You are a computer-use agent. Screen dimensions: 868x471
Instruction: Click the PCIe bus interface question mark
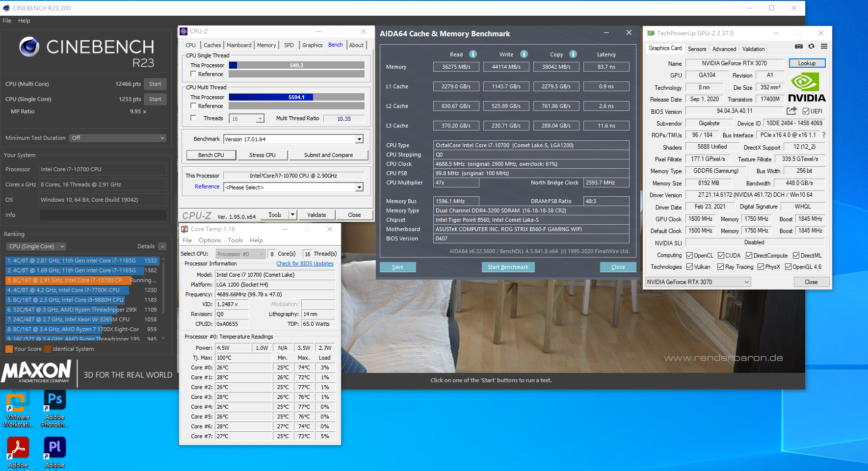824,135
